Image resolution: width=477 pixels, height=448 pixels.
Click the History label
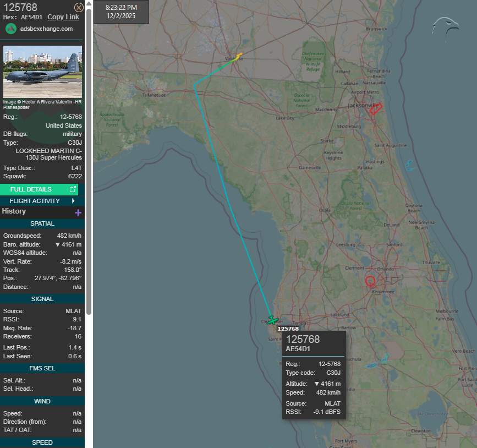pos(14,211)
